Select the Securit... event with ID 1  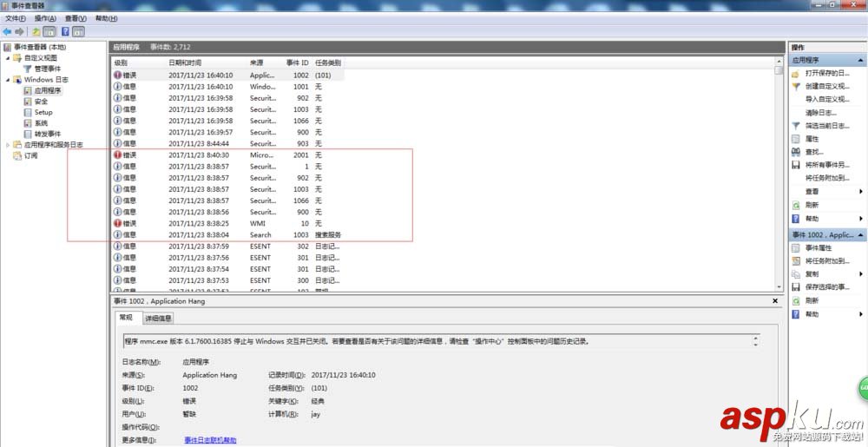click(x=228, y=167)
